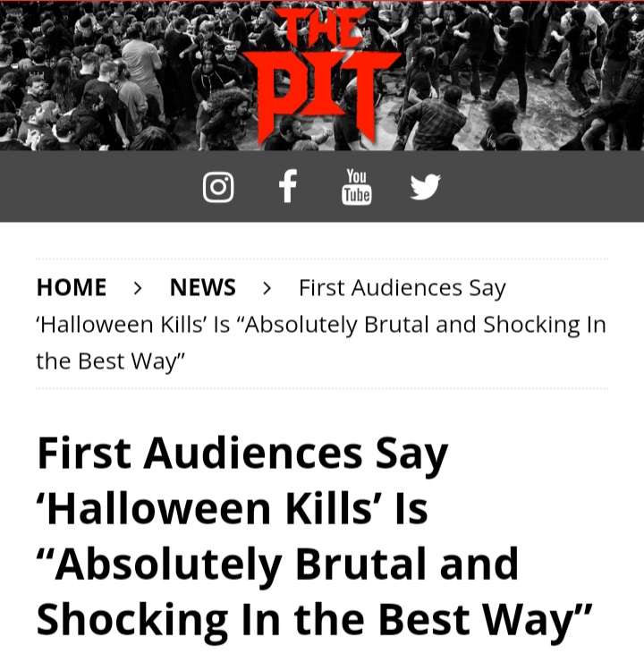Open the NEWS breadcrumb section
This screenshot has height=662, width=644.
tap(202, 287)
